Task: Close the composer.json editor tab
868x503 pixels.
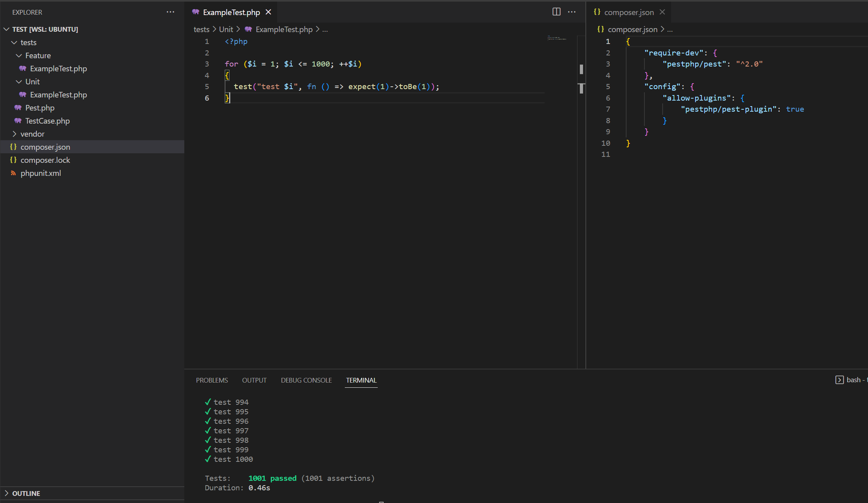Action: tap(662, 12)
